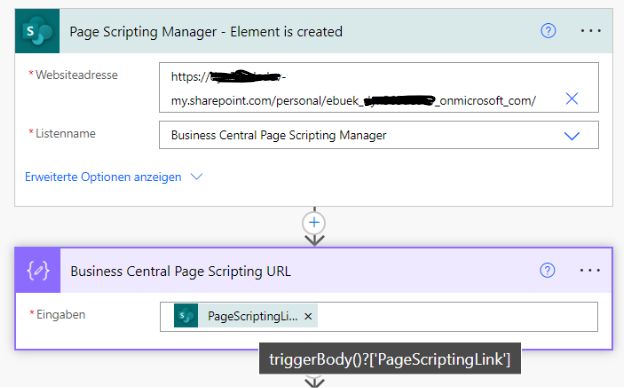The image size is (624, 388).
Task: Click the SharePoint icon on trigger card header
Action: click(37, 31)
